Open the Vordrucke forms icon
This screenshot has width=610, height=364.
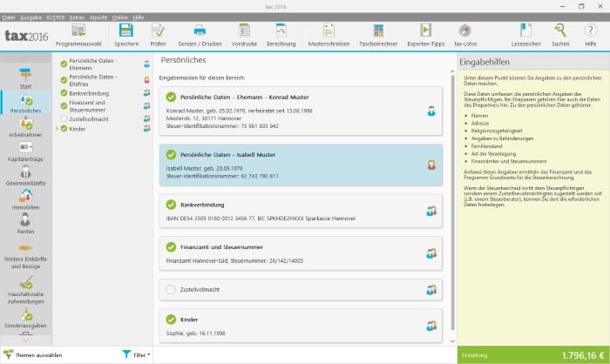(244, 30)
